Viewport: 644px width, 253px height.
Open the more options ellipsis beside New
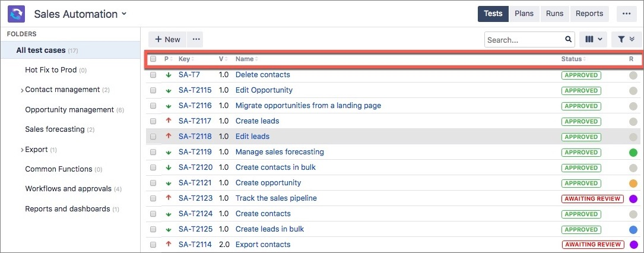196,39
